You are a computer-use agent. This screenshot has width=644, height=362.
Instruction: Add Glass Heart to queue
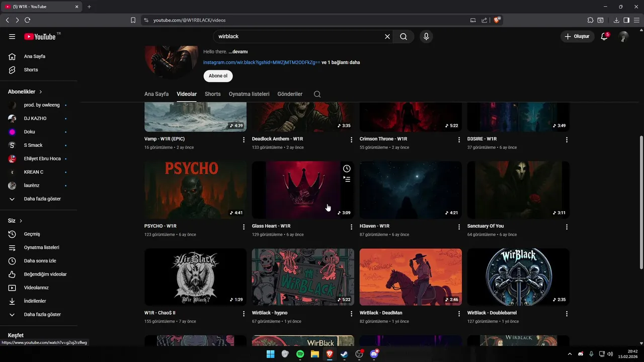347,179
